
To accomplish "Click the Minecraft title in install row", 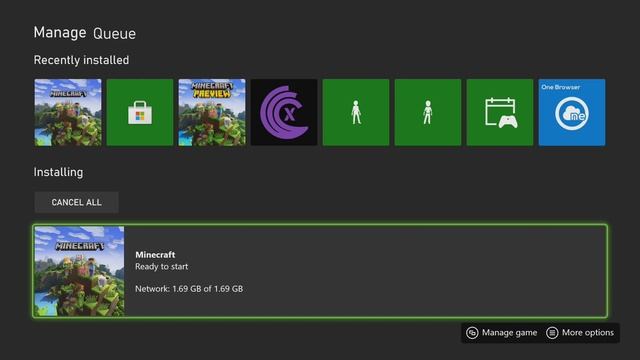I will coord(155,255).
